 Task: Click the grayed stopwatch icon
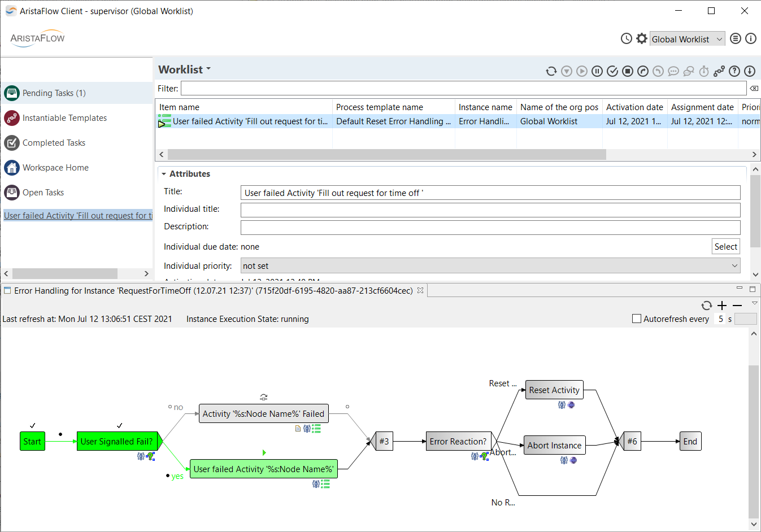[704, 71]
